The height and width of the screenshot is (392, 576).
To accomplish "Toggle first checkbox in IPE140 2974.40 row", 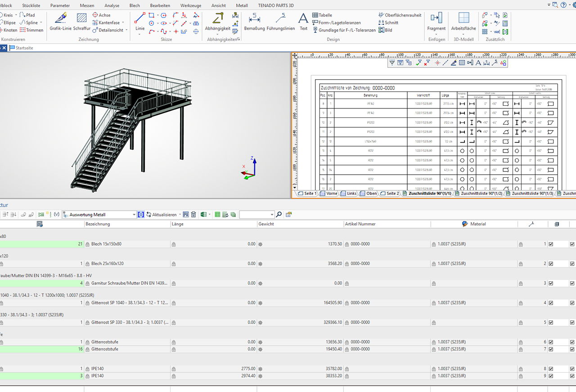I will click(551, 375).
